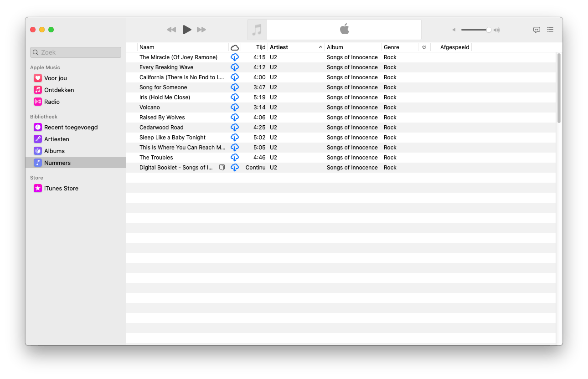Click Rock genre in The Troubles row
Screen dimensions: 588x379
click(x=390, y=158)
